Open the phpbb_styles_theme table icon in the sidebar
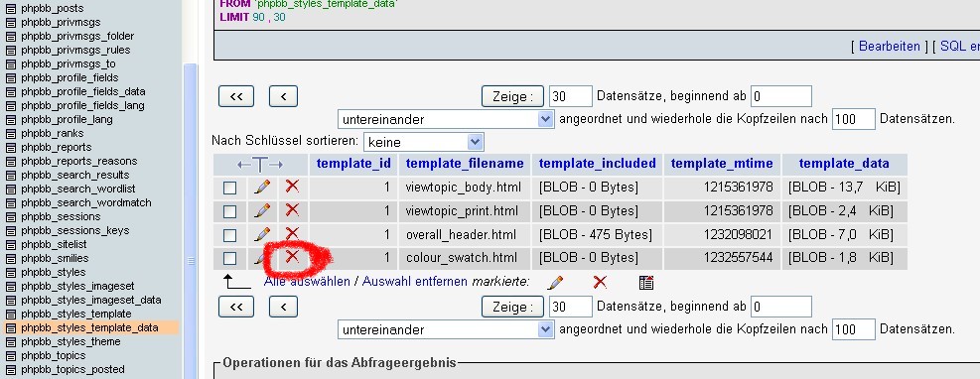This screenshot has height=379, width=980. coord(11,341)
